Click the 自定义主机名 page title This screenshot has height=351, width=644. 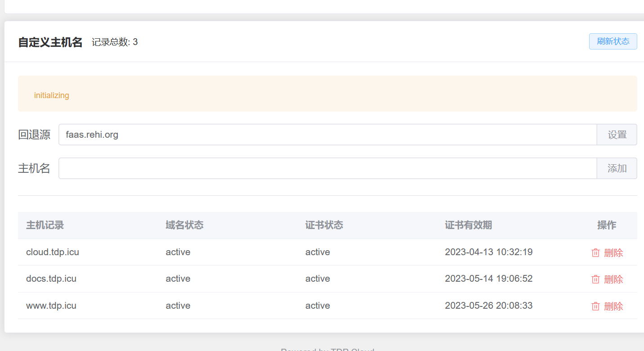coord(49,41)
